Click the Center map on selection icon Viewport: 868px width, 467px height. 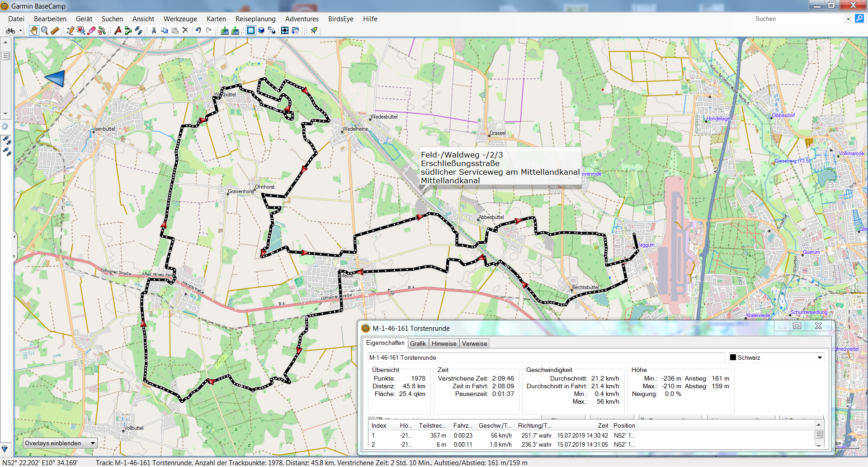coord(285,30)
